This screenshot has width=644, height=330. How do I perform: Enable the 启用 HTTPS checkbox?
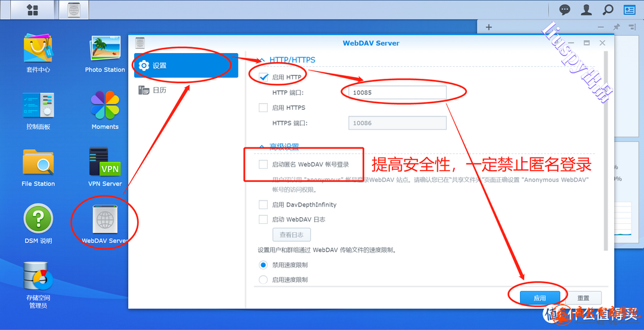click(x=264, y=107)
